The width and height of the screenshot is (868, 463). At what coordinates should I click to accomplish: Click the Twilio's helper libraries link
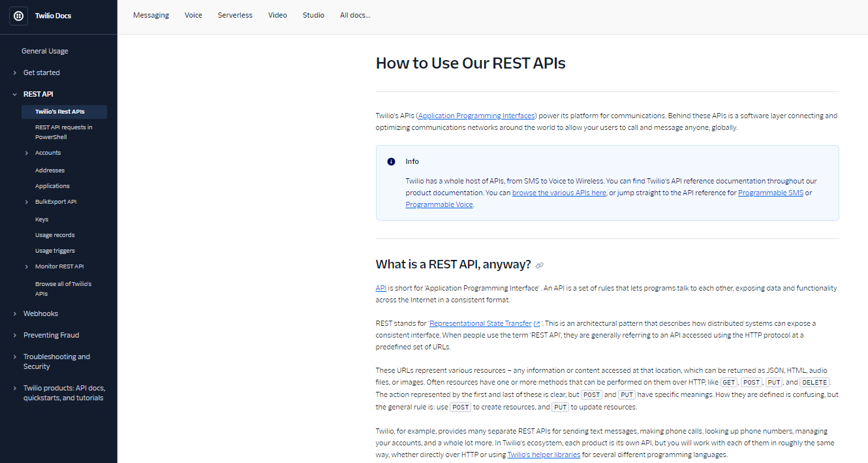pyautogui.click(x=544, y=454)
